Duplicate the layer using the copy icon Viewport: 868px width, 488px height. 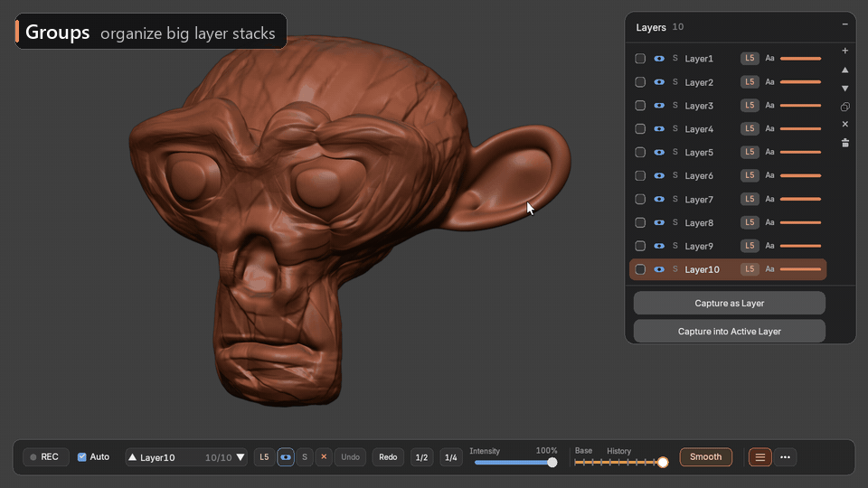844,107
